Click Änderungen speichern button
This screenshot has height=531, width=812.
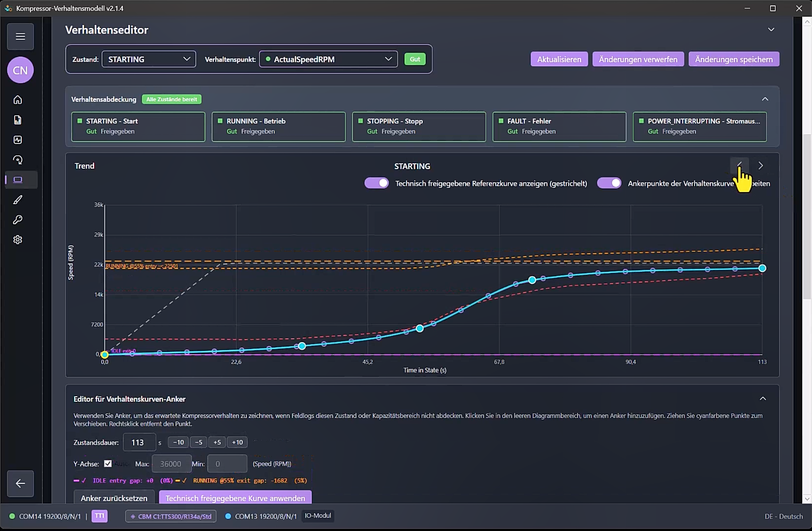click(734, 59)
